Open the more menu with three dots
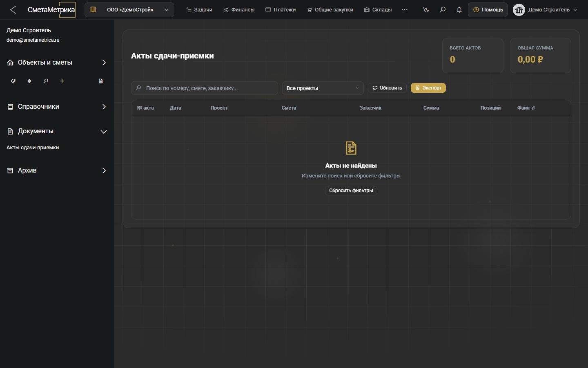Screen dimensions: 588x368 point(405,10)
